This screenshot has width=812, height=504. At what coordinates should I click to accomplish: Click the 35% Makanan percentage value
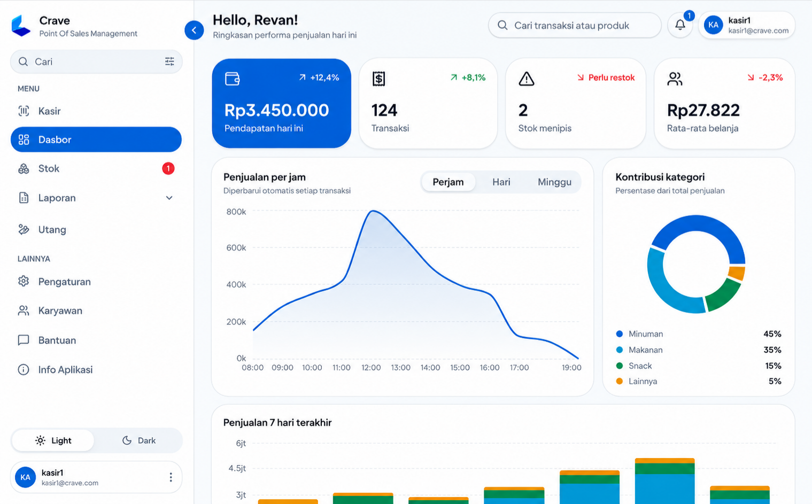pyautogui.click(x=772, y=350)
